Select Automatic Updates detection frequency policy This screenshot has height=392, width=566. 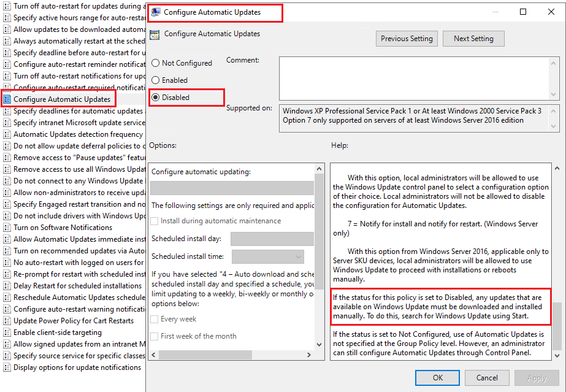[78, 134]
